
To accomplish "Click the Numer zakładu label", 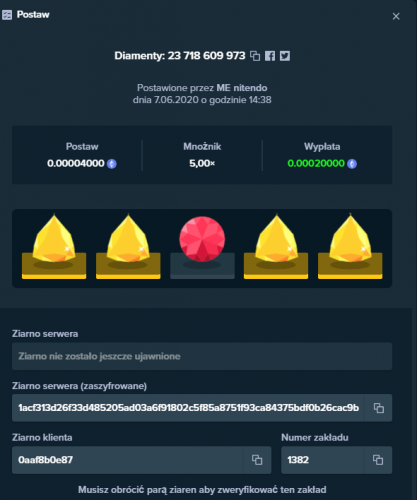I will (315, 438).
